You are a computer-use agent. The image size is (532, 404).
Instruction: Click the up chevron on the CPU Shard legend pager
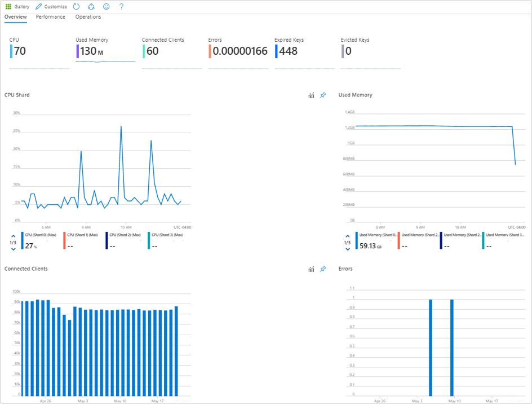12,235
